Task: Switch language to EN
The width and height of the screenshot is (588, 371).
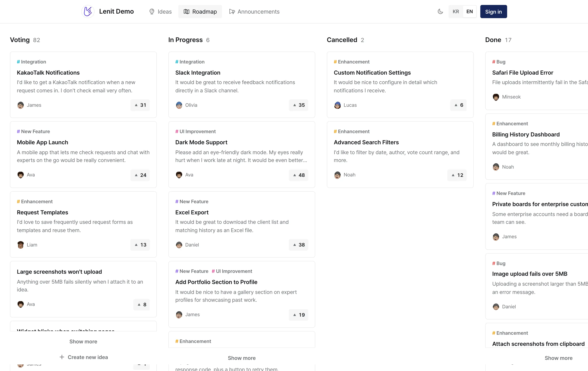Action: tap(469, 12)
